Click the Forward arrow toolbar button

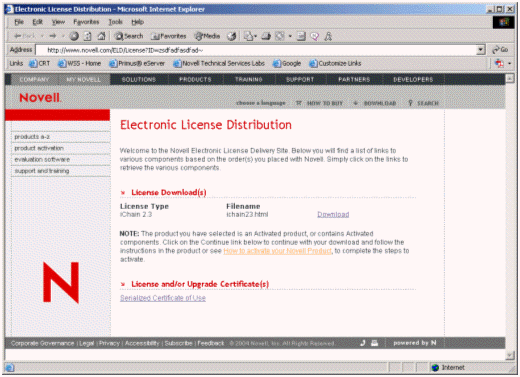53,36
